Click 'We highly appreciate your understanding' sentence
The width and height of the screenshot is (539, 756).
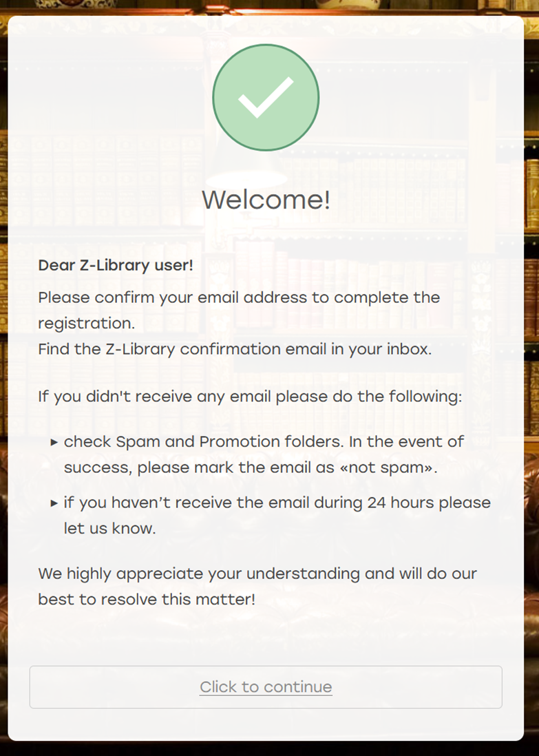pyautogui.click(x=199, y=574)
